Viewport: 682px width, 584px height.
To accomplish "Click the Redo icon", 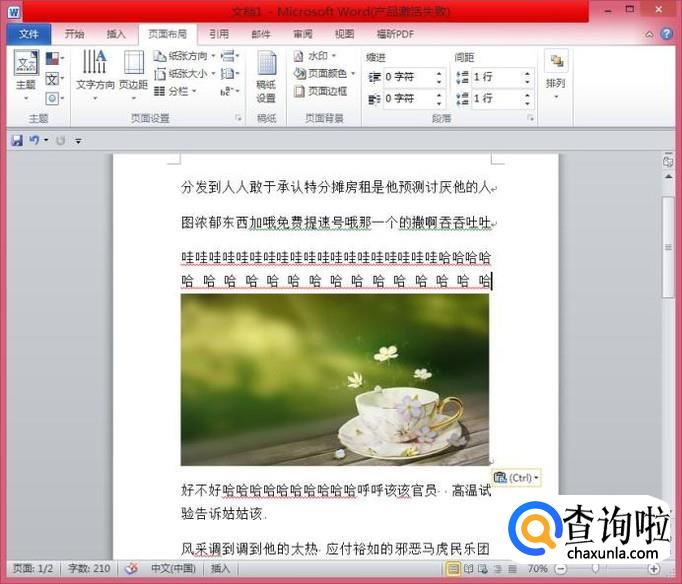I will tap(60, 140).
